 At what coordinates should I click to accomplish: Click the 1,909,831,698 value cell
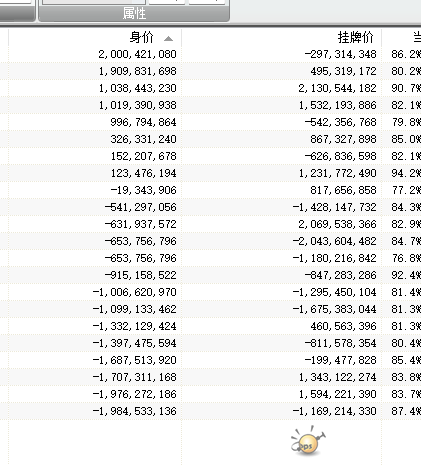tap(95, 71)
